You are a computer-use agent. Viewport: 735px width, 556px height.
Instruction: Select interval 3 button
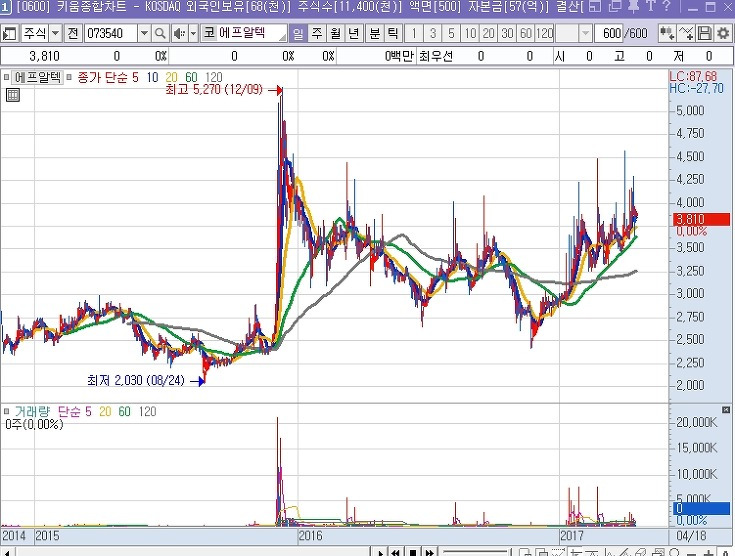point(433,33)
